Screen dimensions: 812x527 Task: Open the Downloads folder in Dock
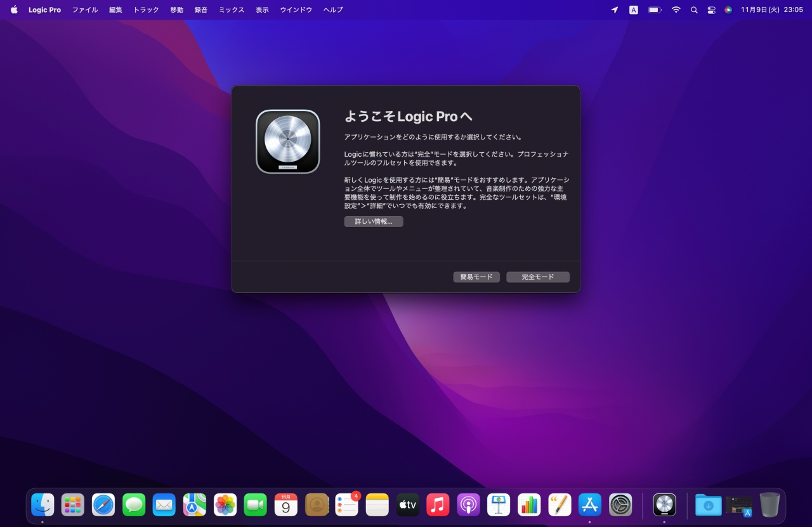click(x=709, y=505)
